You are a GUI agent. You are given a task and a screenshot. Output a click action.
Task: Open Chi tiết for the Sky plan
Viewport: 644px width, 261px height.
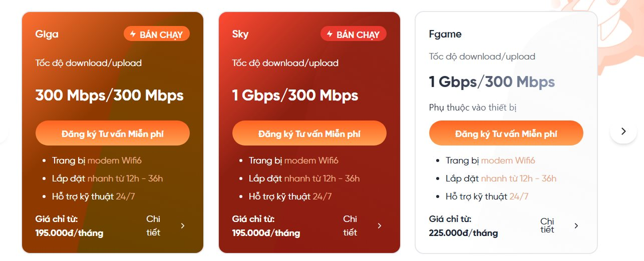tap(350, 225)
